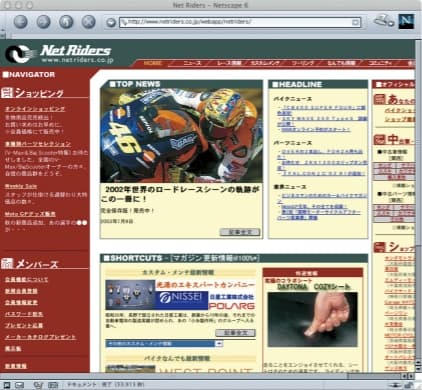Click the horizontal scrollbar left arrow at bottom

(404, 376)
